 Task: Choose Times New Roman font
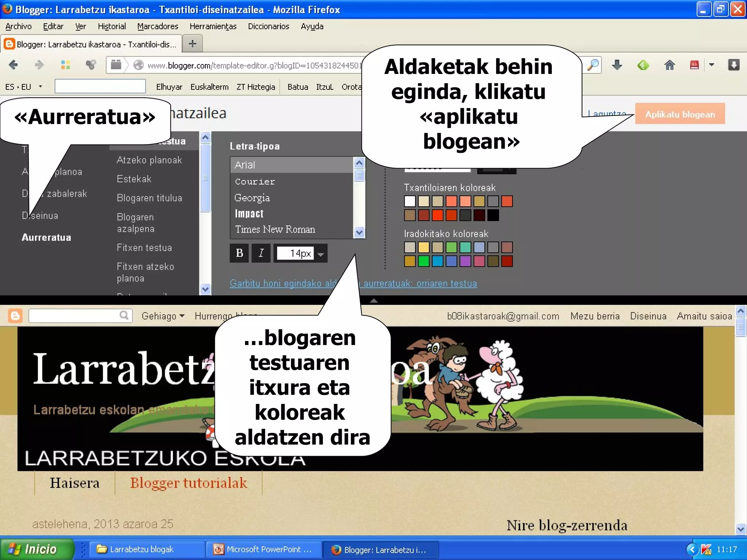click(292, 229)
